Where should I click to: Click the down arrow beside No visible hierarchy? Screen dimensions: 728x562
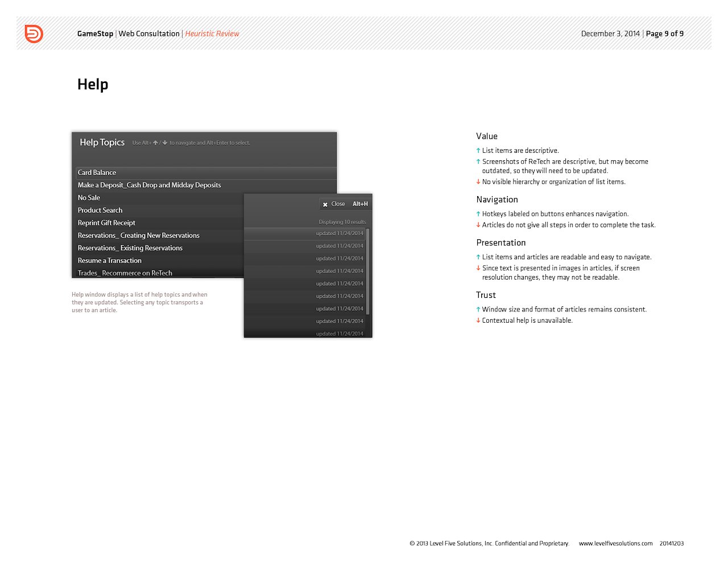pos(478,182)
